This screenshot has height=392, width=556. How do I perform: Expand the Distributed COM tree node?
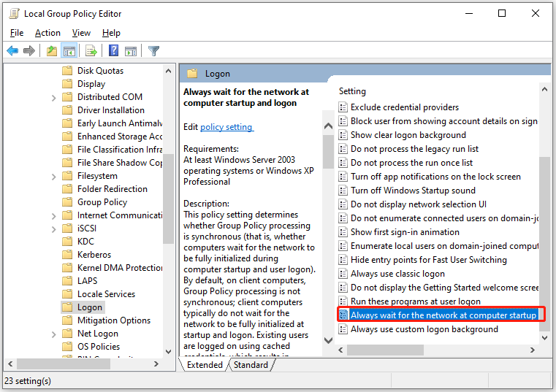pyautogui.click(x=53, y=98)
